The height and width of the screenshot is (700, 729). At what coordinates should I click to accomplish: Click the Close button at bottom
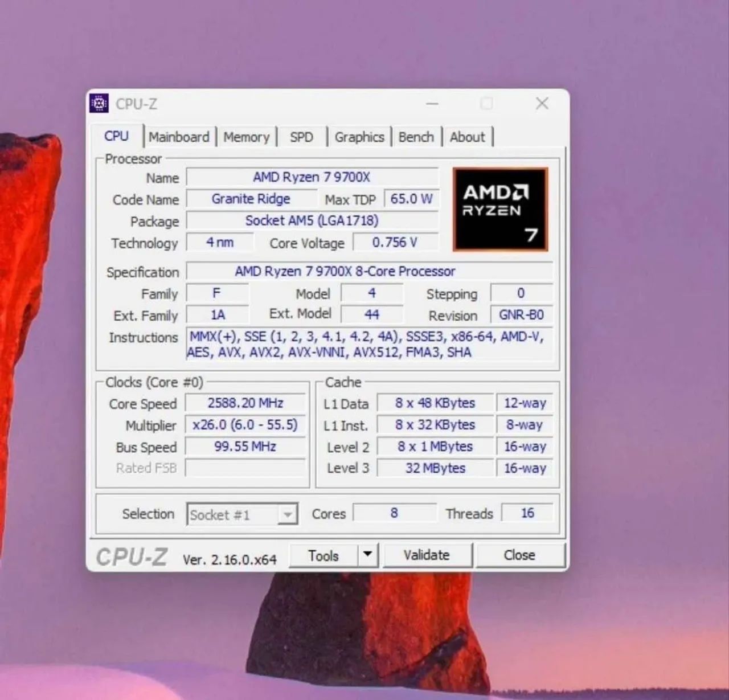[519, 555]
